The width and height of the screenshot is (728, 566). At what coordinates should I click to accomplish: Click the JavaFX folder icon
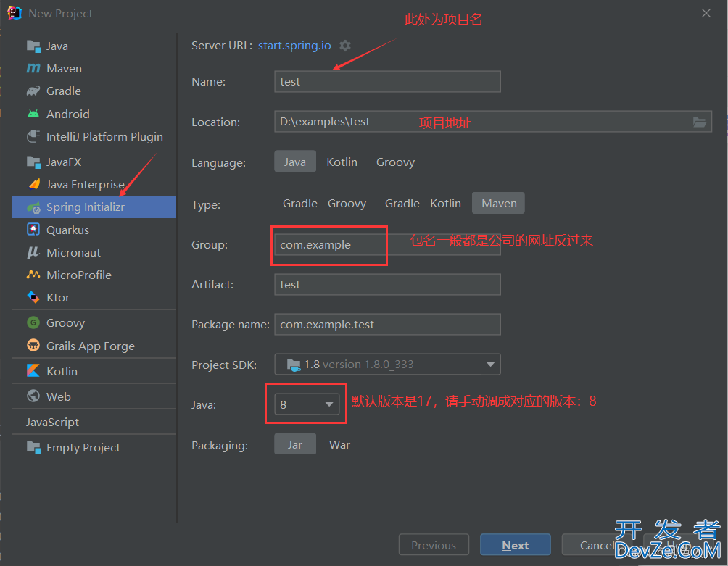(x=33, y=162)
